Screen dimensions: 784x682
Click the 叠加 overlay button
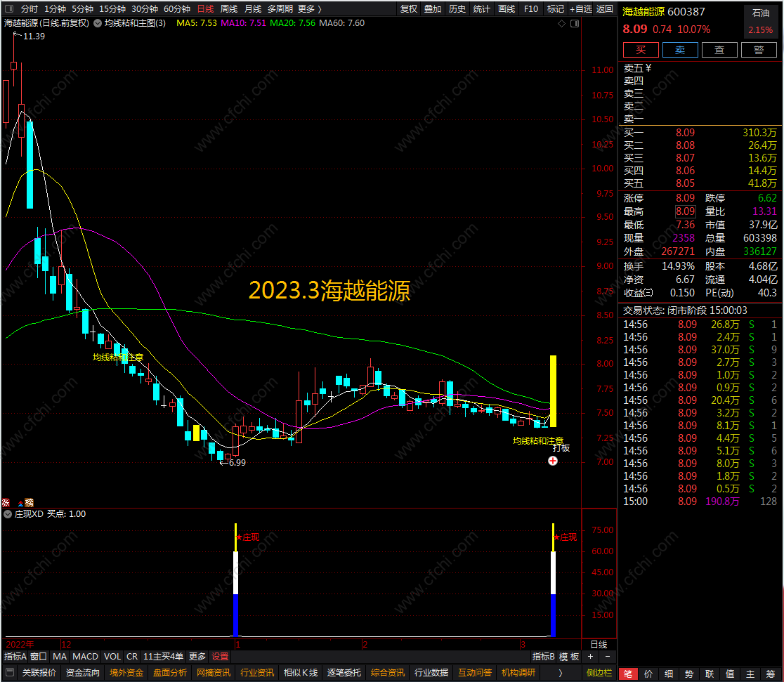pyautogui.click(x=433, y=9)
